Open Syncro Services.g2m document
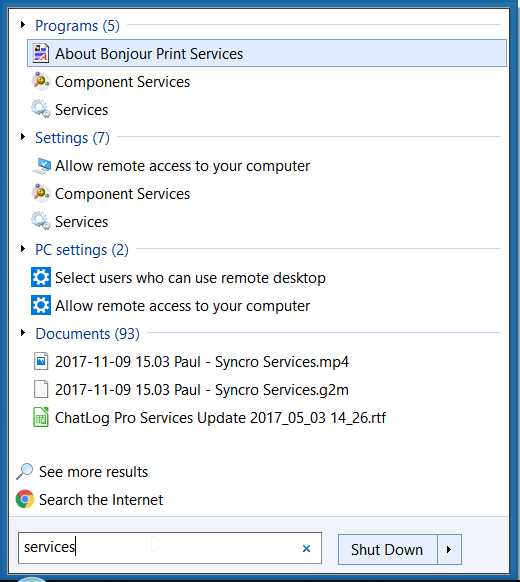520x582 pixels. tap(202, 390)
